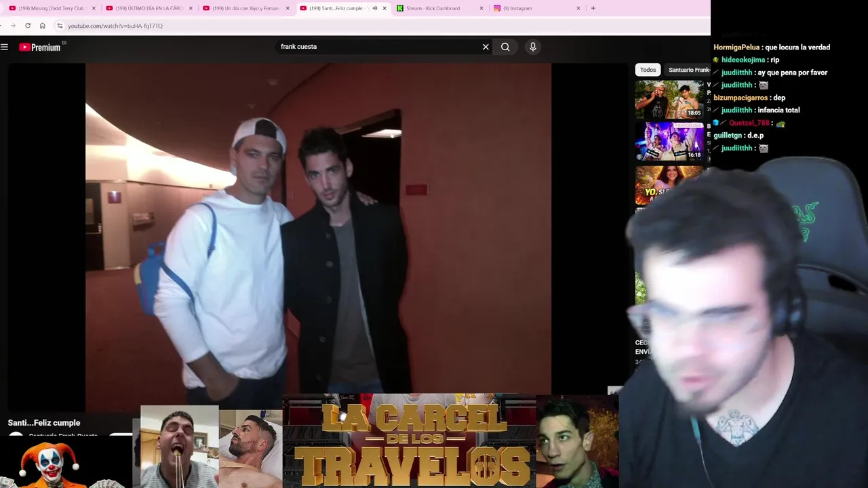The width and height of the screenshot is (868, 488).
Task: Reload the current page
Action: tap(28, 26)
